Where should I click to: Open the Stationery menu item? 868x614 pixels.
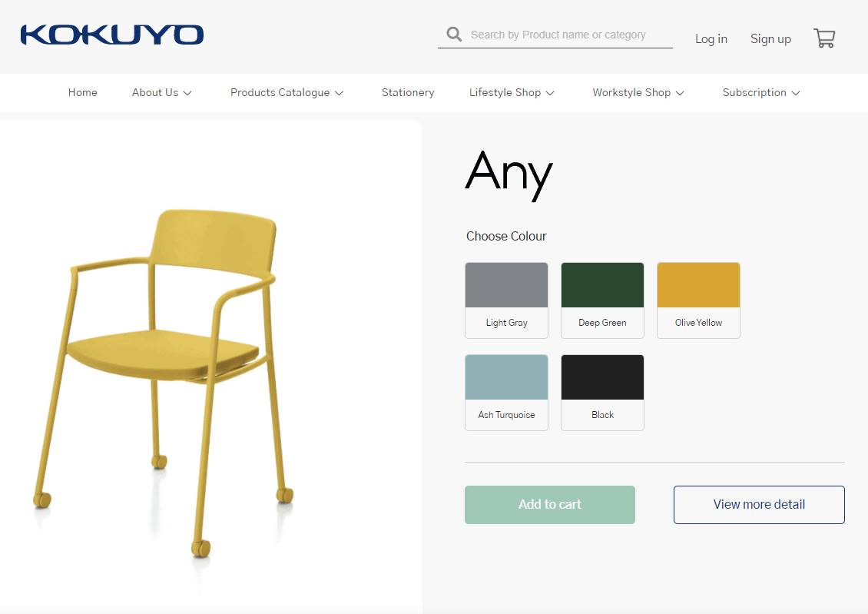pyautogui.click(x=408, y=92)
